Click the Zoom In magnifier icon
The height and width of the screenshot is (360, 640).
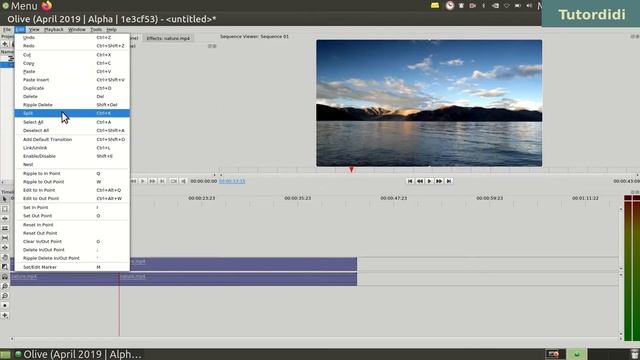(4, 287)
